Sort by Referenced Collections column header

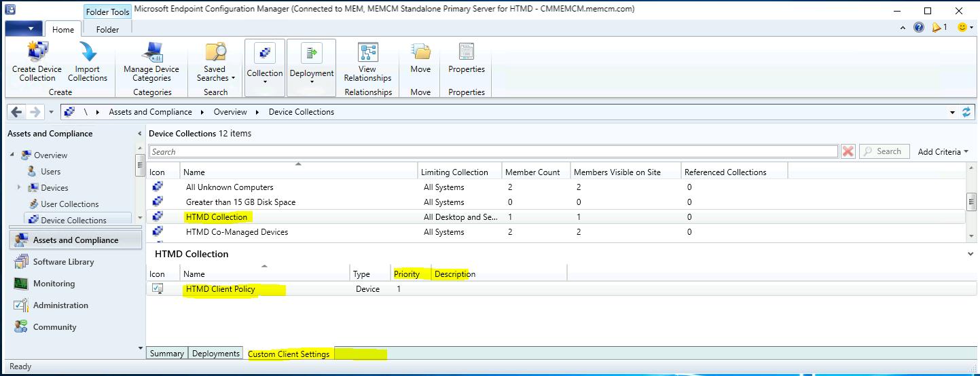pyautogui.click(x=734, y=172)
